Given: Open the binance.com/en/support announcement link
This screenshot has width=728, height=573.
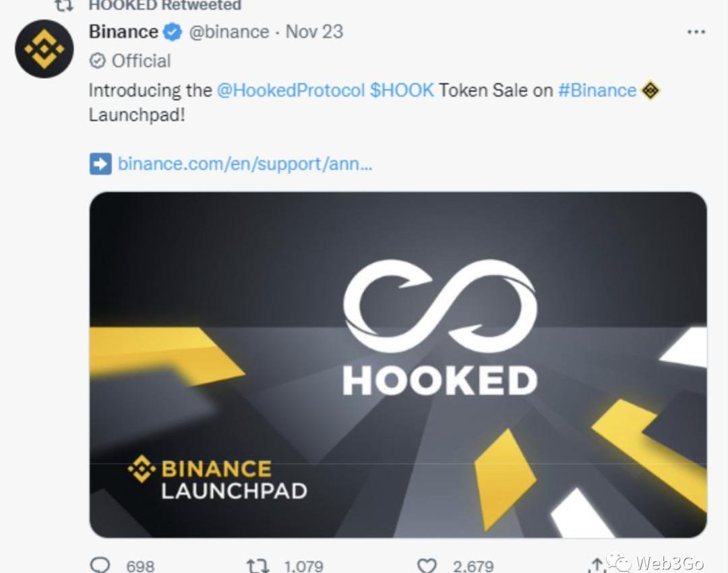Looking at the screenshot, I should tap(245, 164).
